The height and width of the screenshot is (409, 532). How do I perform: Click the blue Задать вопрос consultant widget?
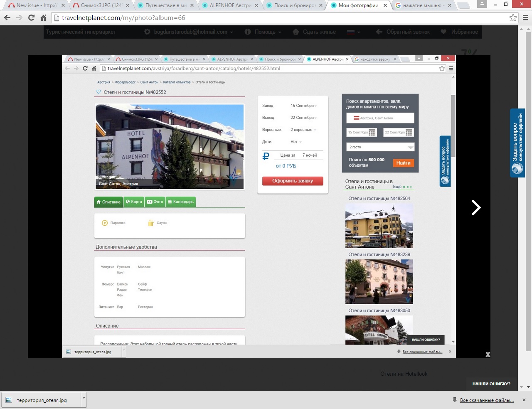pos(517,143)
